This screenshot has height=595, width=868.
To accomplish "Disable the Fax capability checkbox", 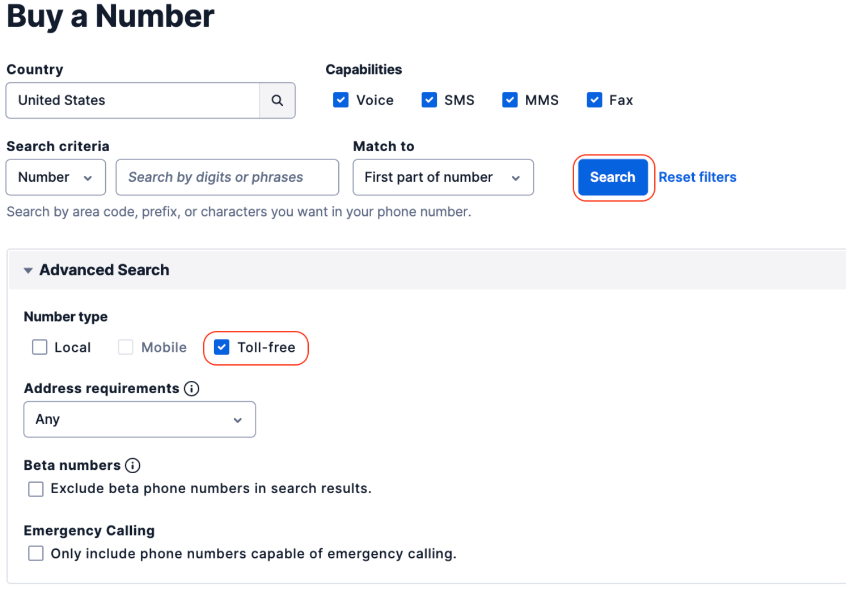I will (594, 100).
